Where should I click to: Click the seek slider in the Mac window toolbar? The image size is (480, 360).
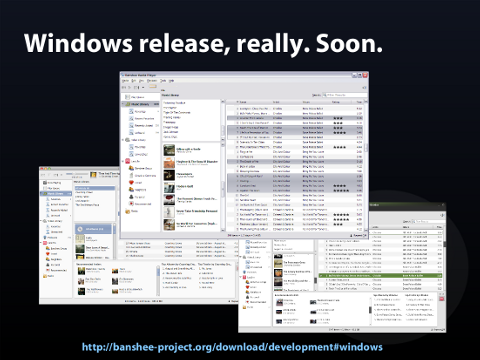[77, 174]
